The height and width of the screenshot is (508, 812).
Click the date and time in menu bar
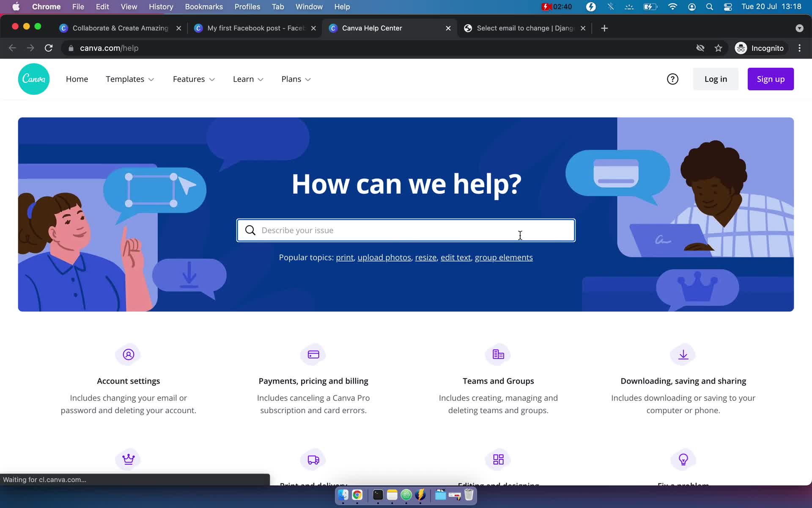click(x=771, y=7)
